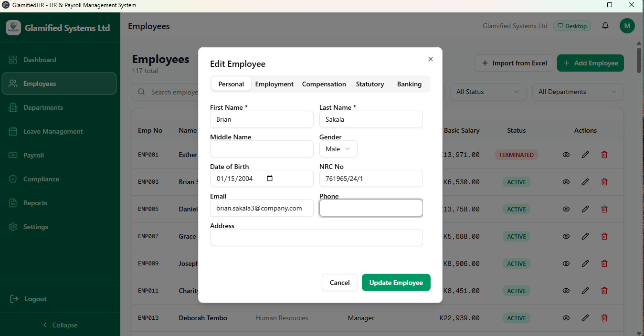This screenshot has width=644, height=336.
Task: Edit EMP009 with pencil icon
Action: (585, 263)
